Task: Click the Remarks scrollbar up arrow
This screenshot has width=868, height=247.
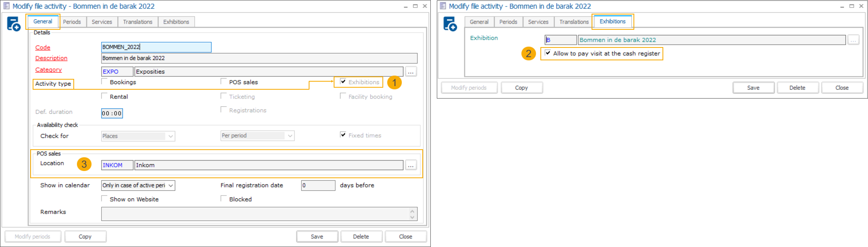Action: pyautogui.click(x=412, y=211)
